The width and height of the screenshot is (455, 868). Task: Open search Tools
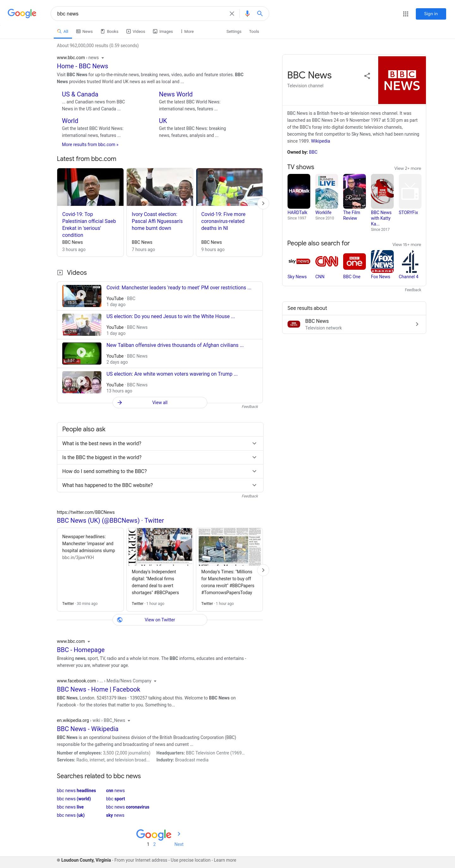254,31
